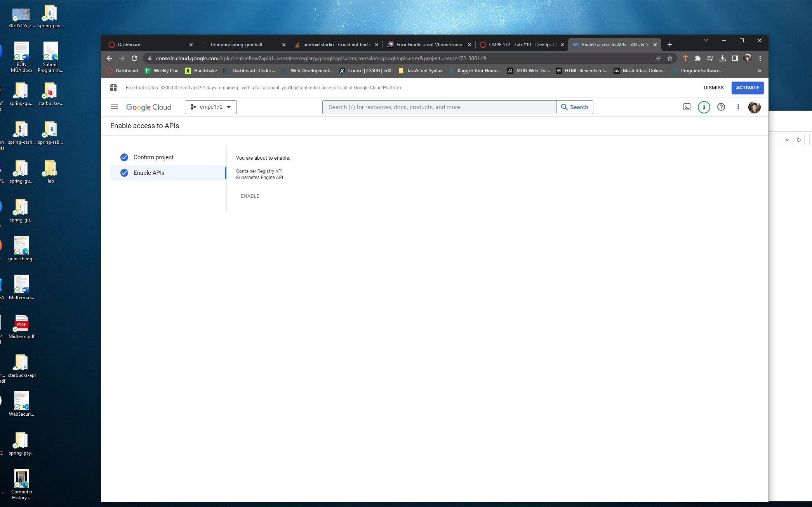
Task: Activate Cloud Shell terminal icon
Action: [687, 107]
